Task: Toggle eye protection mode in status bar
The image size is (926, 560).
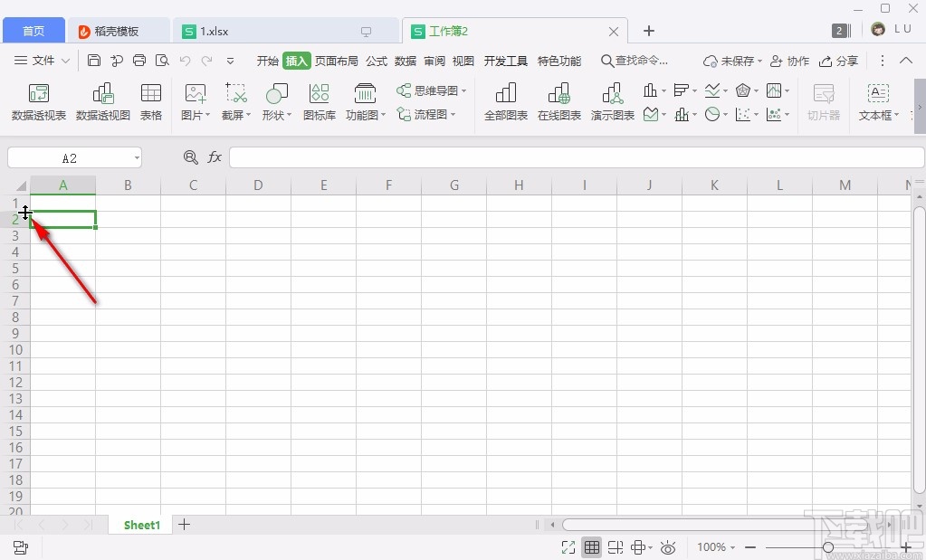Action: [x=668, y=547]
